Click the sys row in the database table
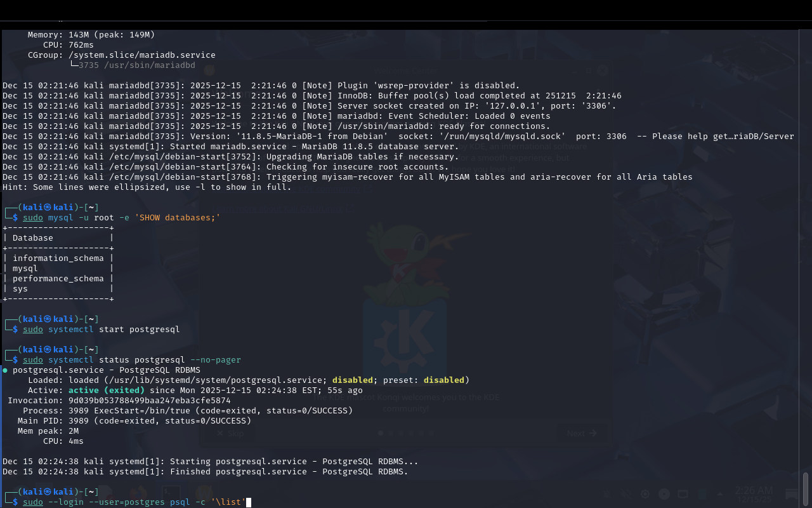The width and height of the screenshot is (812, 508). pos(20,289)
